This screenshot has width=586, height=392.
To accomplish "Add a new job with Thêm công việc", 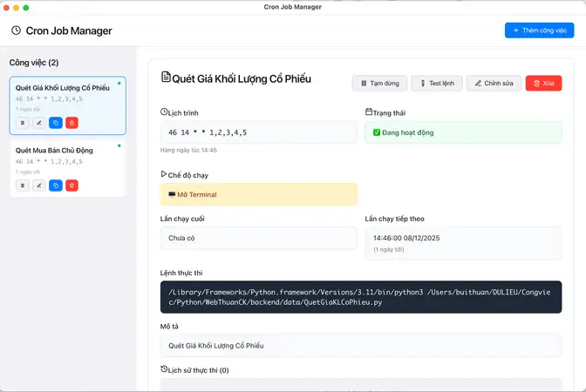I will coord(539,30).
